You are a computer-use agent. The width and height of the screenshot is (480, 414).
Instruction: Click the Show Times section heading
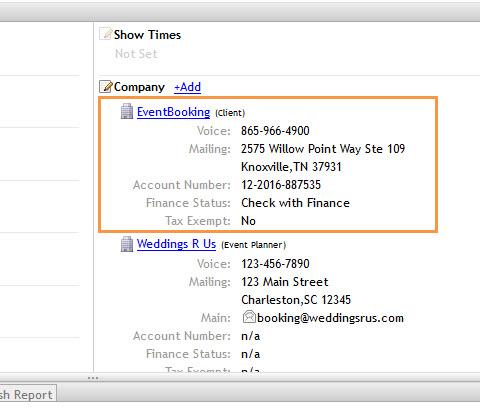(147, 35)
